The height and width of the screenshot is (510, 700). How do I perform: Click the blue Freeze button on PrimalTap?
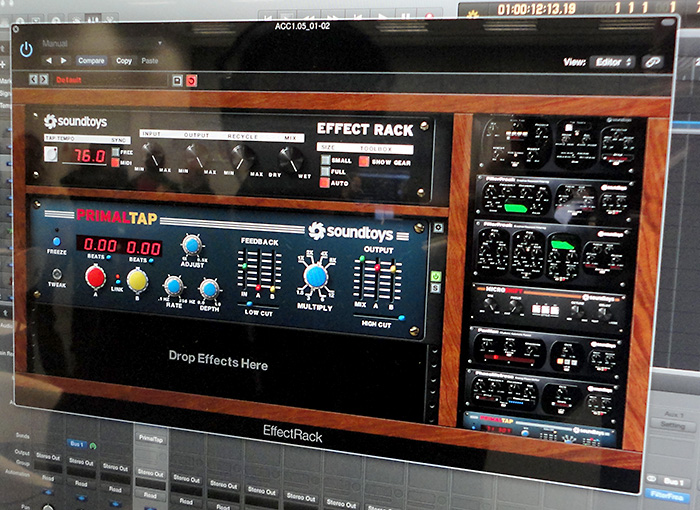[x=57, y=242]
